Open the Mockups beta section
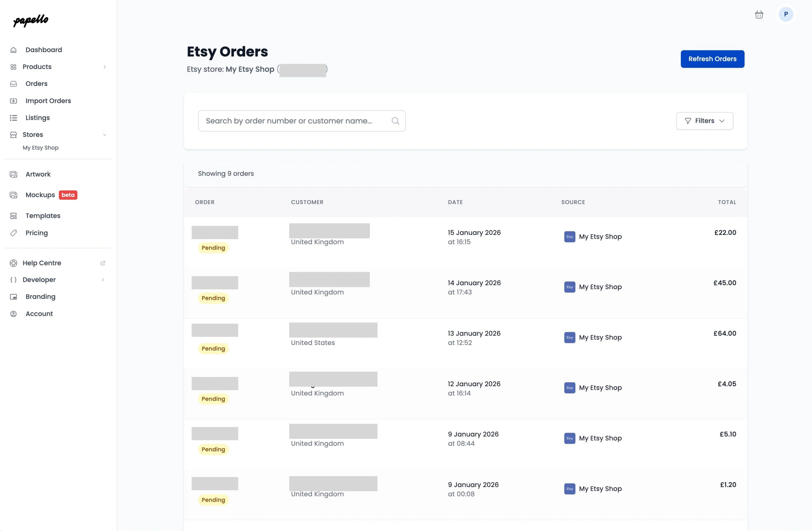The height and width of the screenshot is (531, 812). pyautogui.click(x=40, y=195)
